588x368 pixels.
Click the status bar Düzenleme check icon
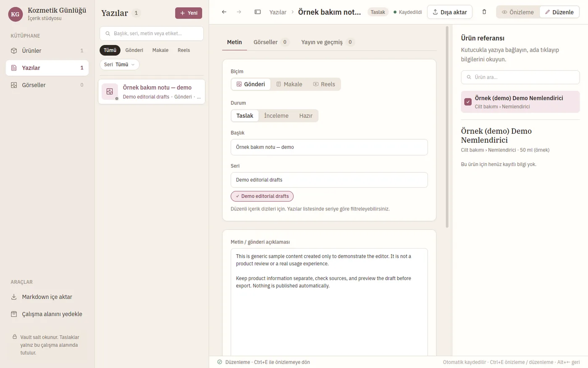220,362
